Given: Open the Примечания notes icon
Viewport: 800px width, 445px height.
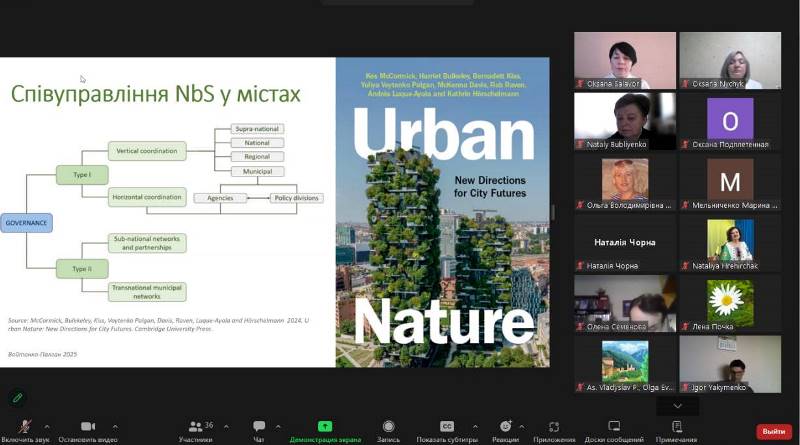Looking at the screenshot, I should [x=677, y=427].
